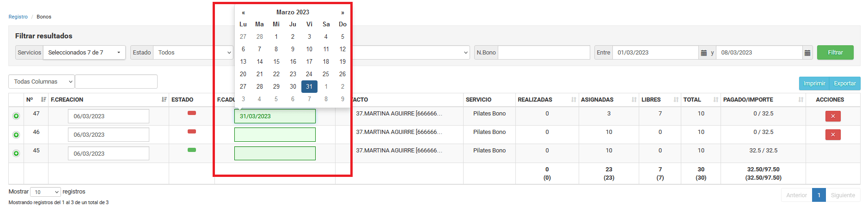
Task: Go to next month in calendar
Action: 342,12
